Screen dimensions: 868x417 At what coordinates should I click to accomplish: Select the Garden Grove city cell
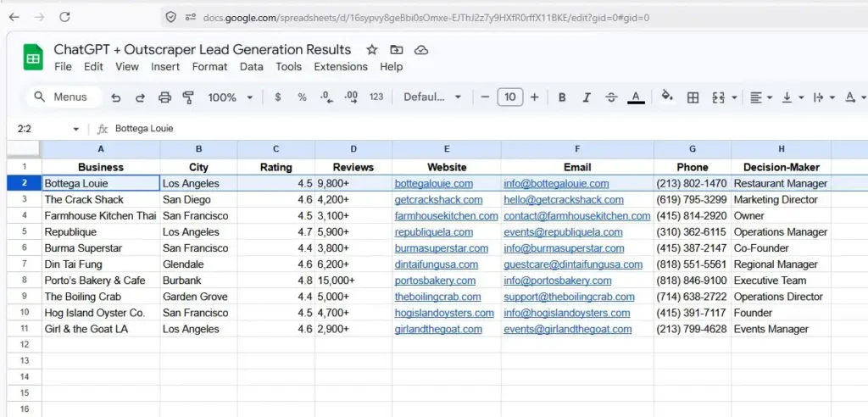(x=198, y=297)
